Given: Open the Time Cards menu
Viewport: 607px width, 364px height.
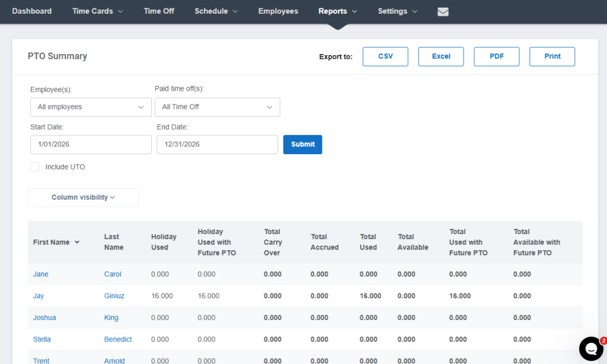Looking at the screenshot, I should 98,11.
